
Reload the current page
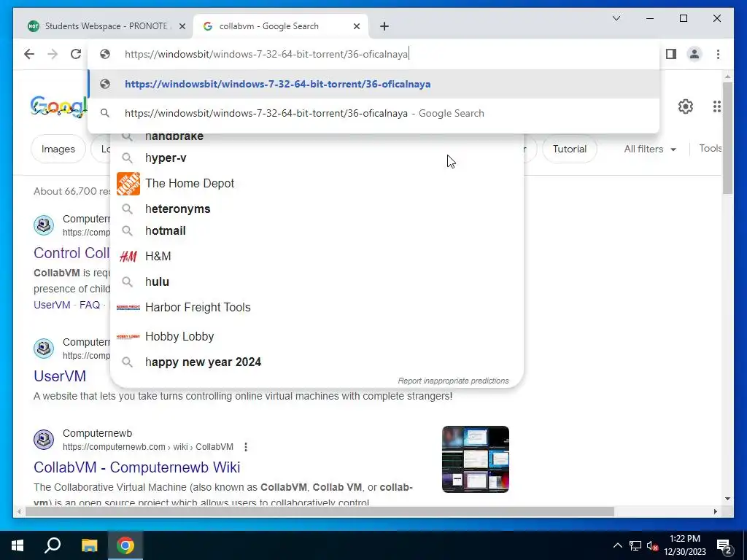[76, 54]
